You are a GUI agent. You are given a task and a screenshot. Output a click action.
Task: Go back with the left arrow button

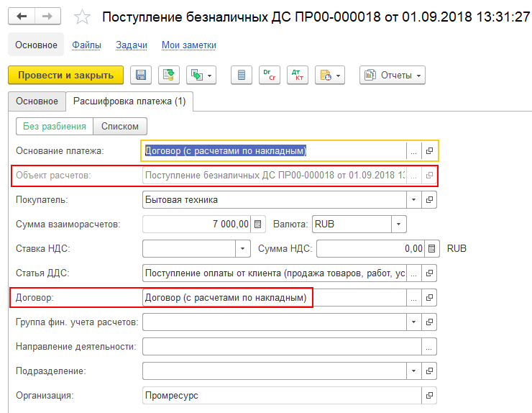tap(22, 17)
